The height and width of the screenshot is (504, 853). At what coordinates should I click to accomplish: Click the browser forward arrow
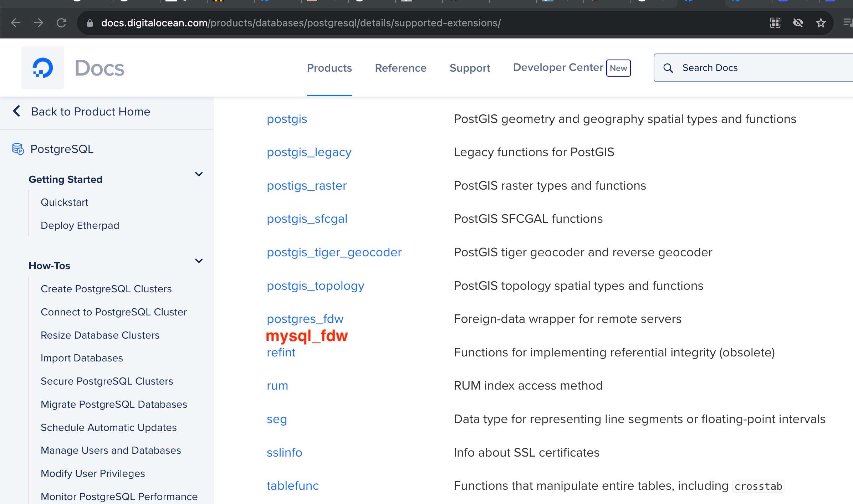coord(39,23)
